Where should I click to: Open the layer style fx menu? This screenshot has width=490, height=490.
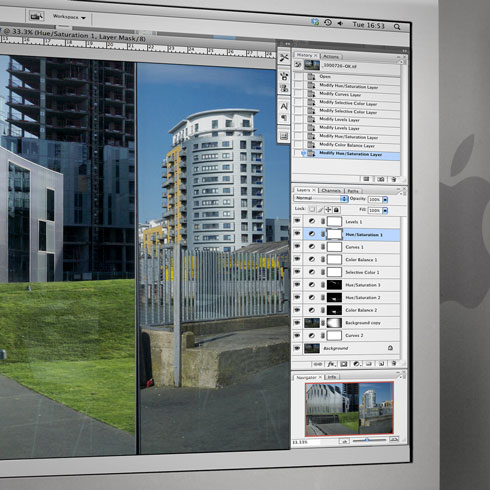pos(331,364)
